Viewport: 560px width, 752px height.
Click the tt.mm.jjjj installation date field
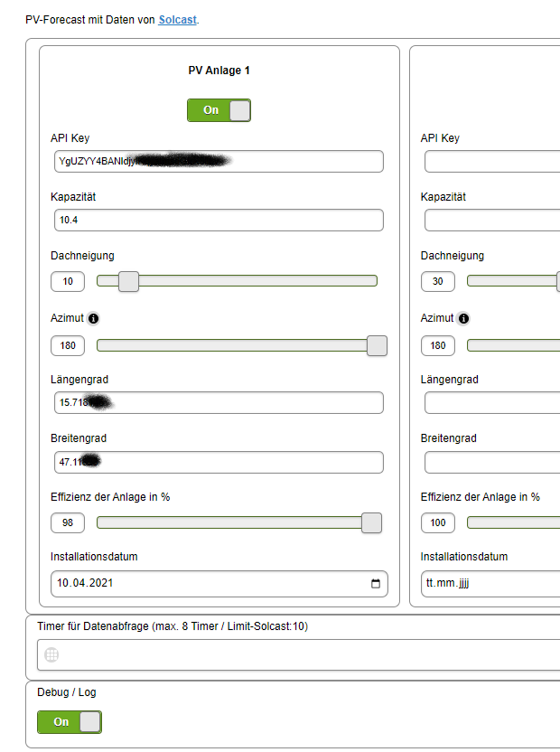point(490,584)
